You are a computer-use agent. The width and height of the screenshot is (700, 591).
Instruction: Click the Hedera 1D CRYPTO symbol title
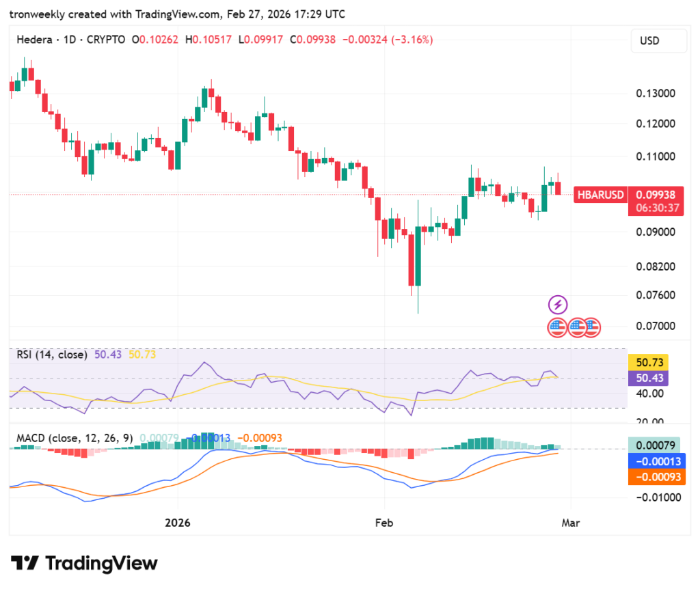pos(70,40)
